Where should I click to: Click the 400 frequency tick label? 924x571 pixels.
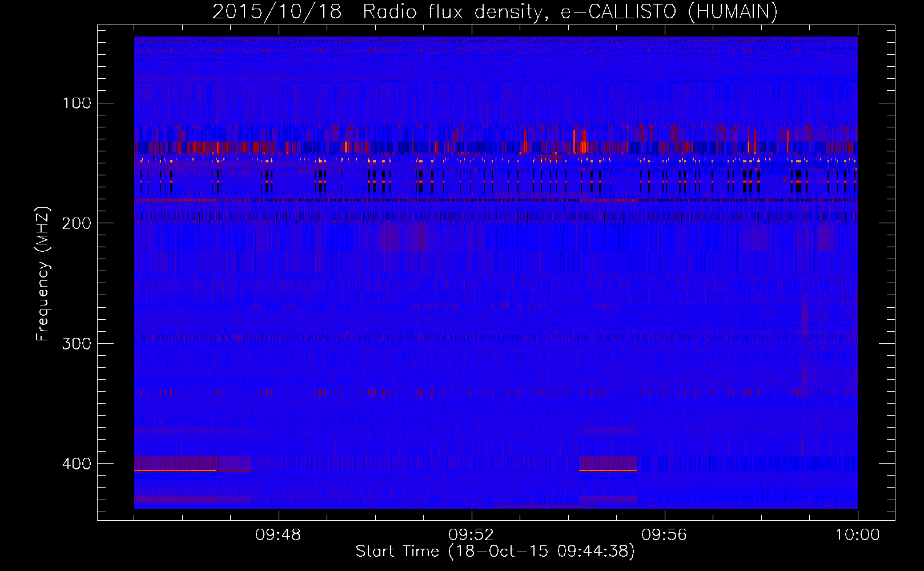click(x=77, y=464)
